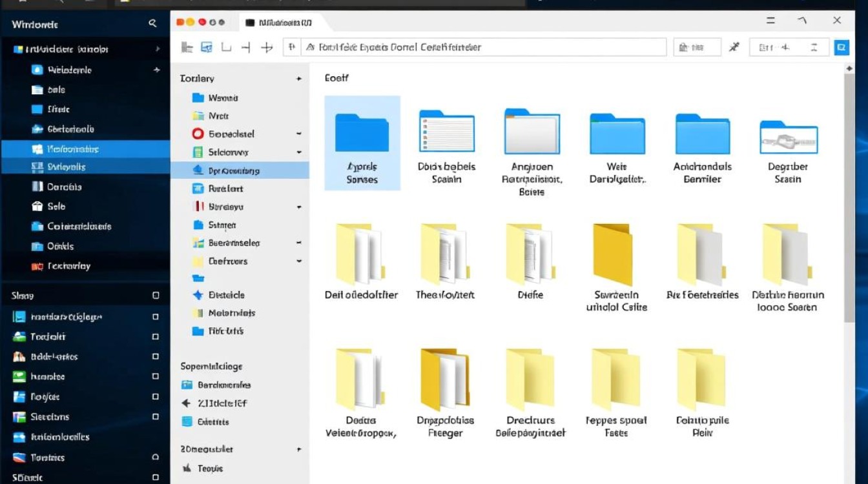Screen dimensions: 868x484
Task: Check the box next to 'Sleetians'
Action: [155, 417]
